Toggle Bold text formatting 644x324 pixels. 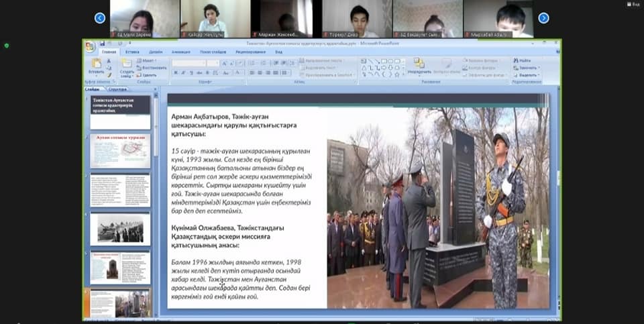click(x=176, y=72)
